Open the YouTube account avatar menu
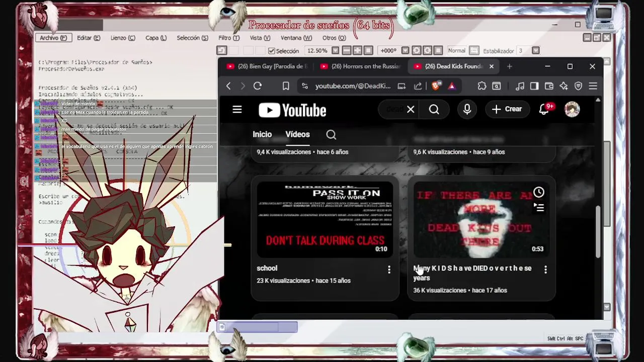This screenshot has width=644, height=362. pos(572,109)
